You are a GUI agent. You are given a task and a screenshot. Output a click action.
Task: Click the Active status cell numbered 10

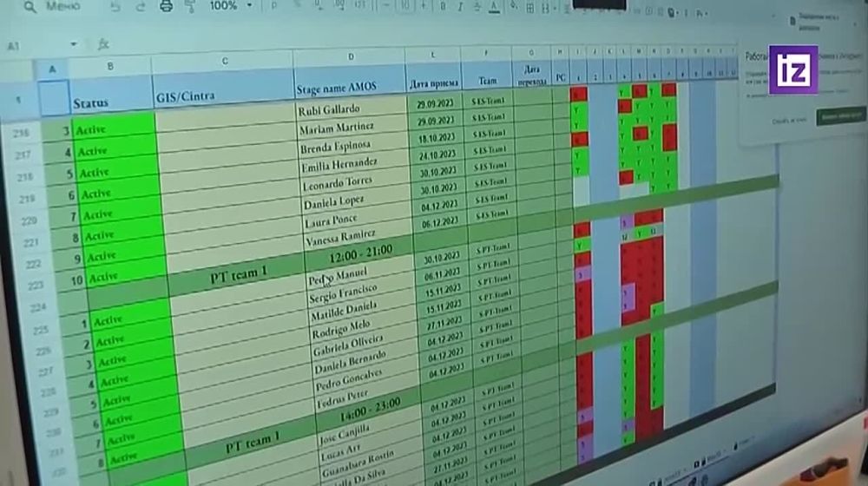127,276
